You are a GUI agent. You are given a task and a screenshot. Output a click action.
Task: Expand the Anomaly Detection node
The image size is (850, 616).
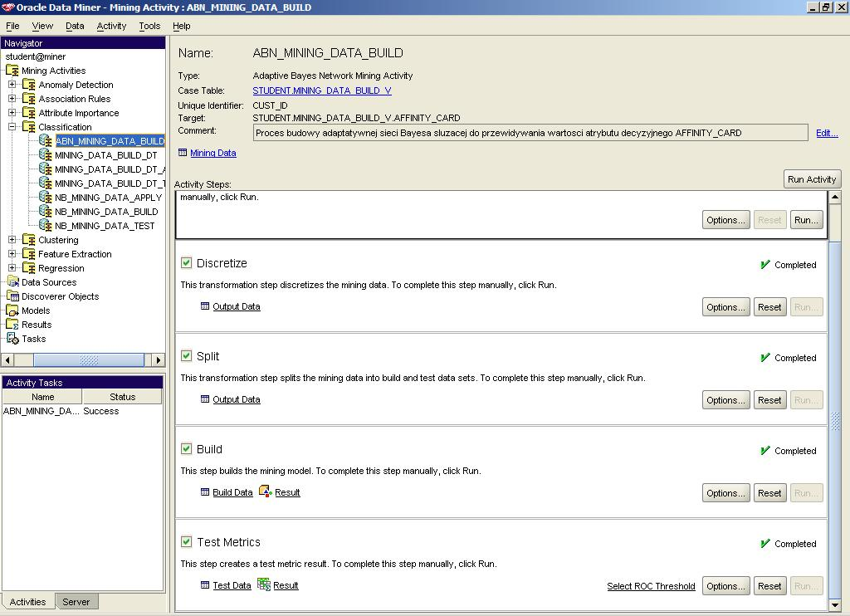pyautogui.click(x=12, y=84)
